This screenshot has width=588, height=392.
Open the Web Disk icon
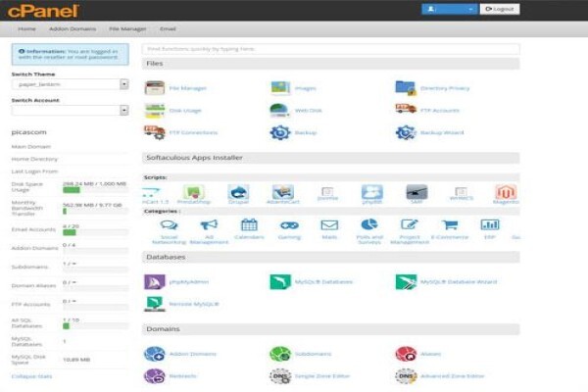(x=280, y=111)
